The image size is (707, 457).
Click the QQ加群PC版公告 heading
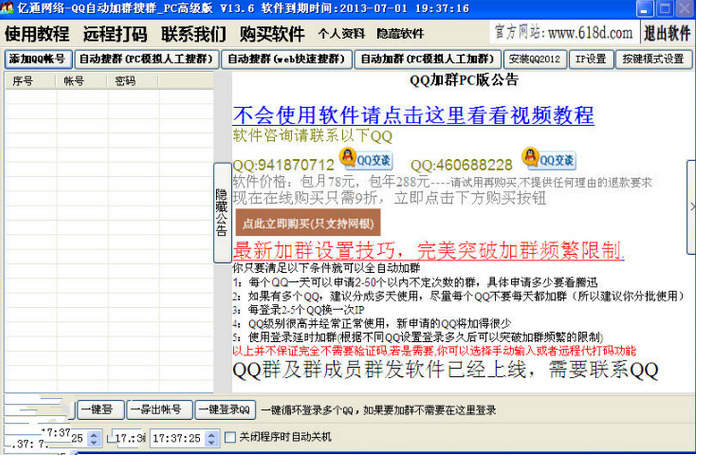coord(464,80)
